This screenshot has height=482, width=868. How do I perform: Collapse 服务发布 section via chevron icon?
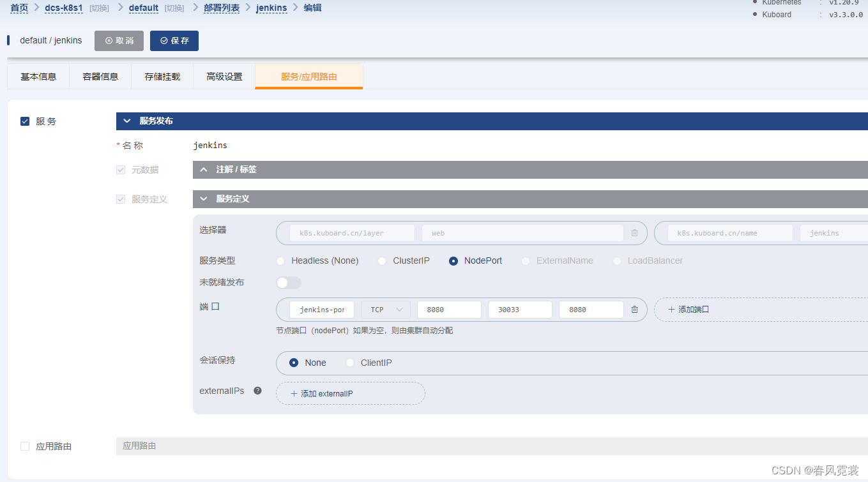(x=126, y=121)
